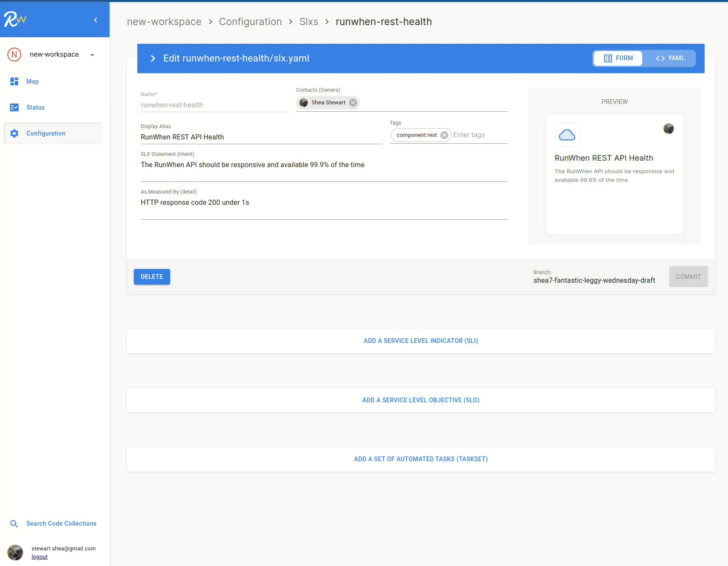Expand the Edit runwhen-rest-health header arrow
Screen dimensions: 728x566
point(152,58)
